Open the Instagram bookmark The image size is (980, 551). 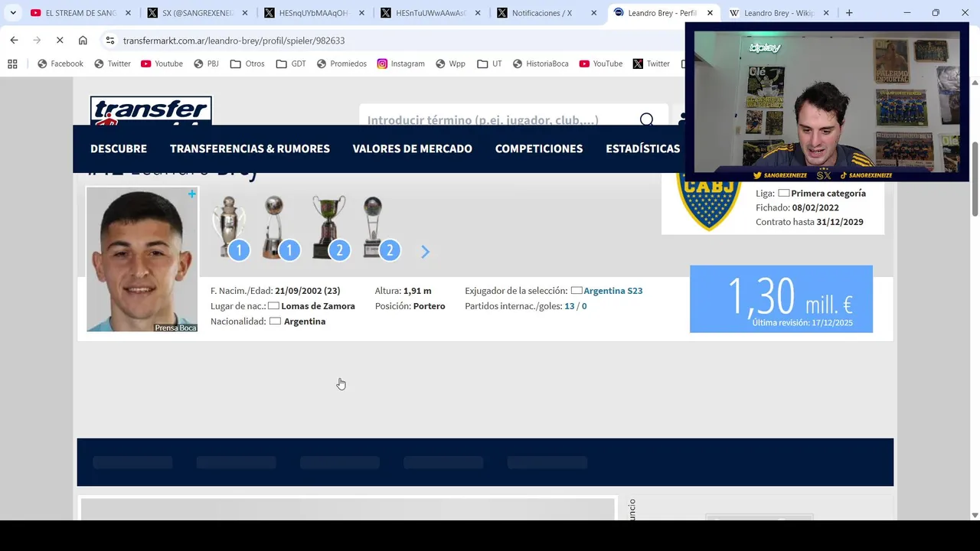pyautogui.click(x=400, y=64)
